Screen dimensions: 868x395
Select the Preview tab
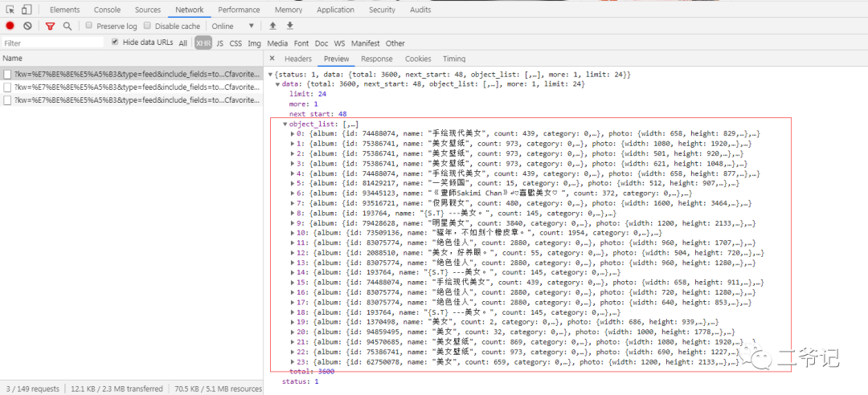point(337,59)
